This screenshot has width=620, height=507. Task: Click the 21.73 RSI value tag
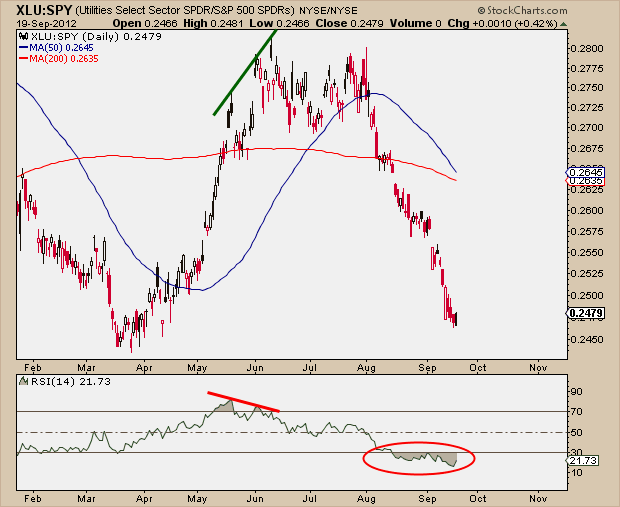coord(583,461)
